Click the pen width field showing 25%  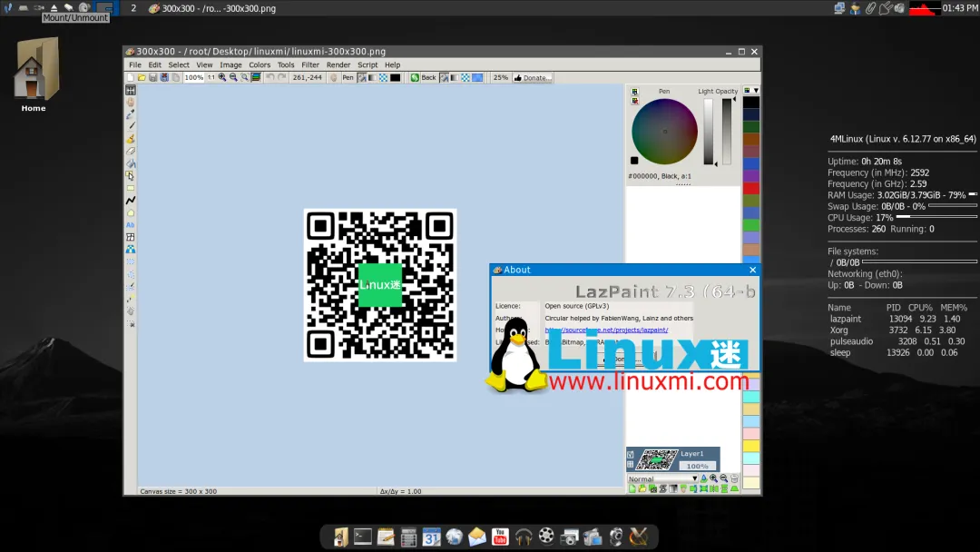pos(501,77)
